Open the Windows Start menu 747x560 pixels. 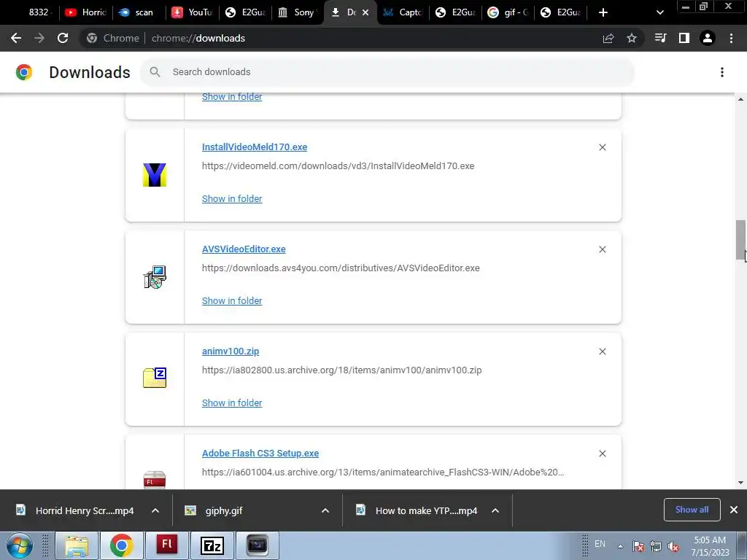pyautogui.click(x=20, y=545)
